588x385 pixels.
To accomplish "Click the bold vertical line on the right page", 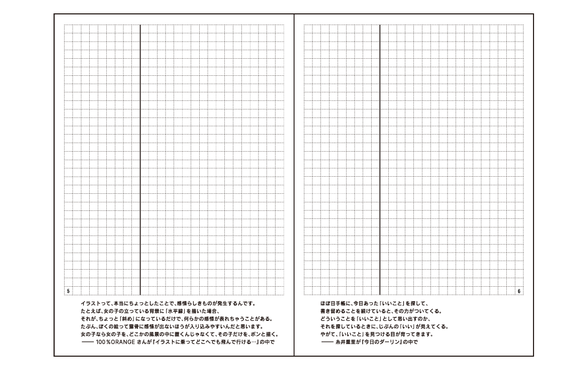I will [380, 160].
